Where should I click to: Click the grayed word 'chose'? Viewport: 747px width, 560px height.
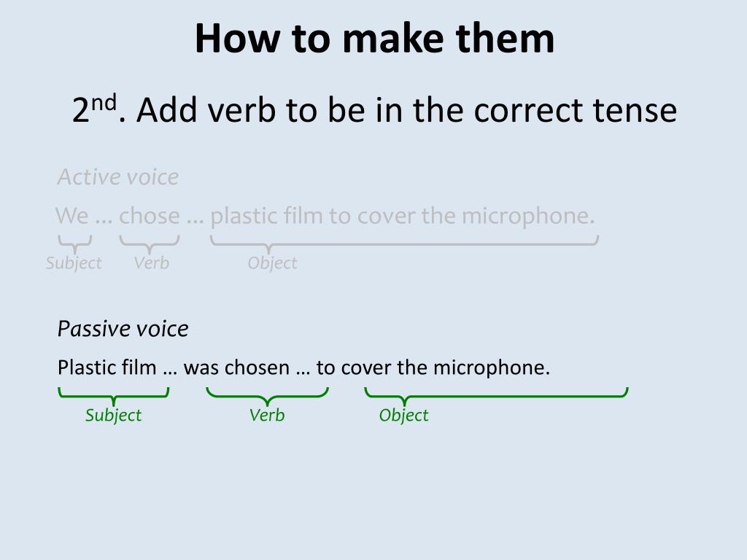[149, 216]
